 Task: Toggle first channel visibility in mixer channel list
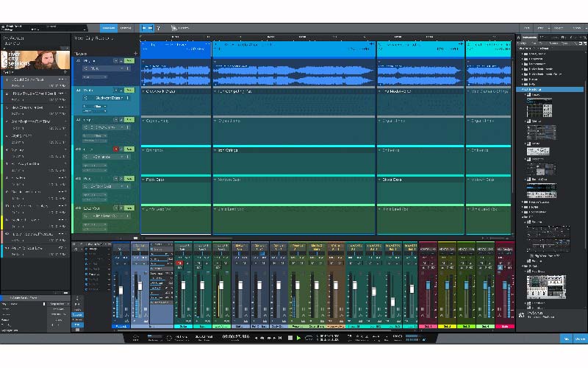[86, 249]
